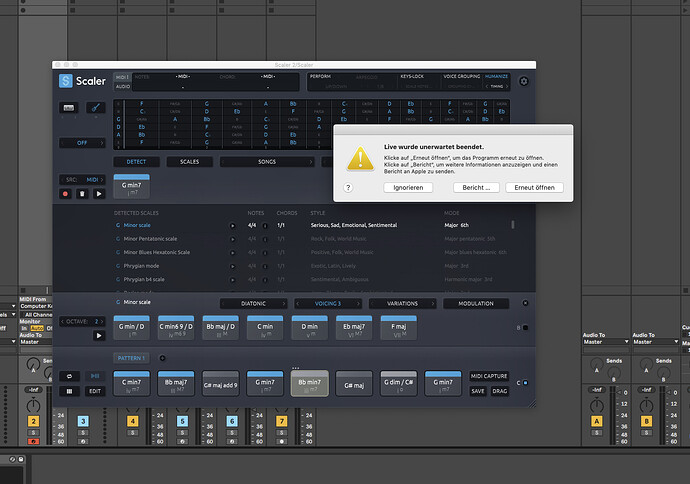Open the TIMING humanize selector
The width and height of the screenshot is (690, 484).
[x=496, y=87]
